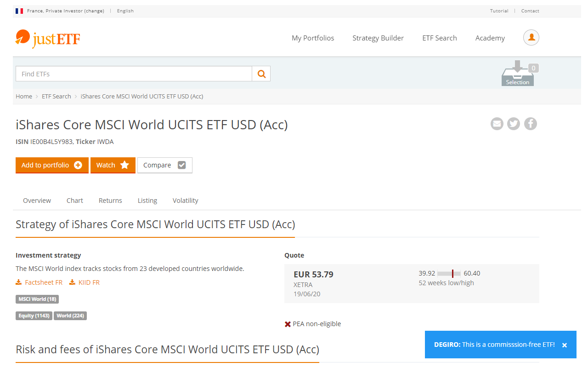
Task: Switch to the Overview tab
Action: pyautogui.click(x=37, y=201)
